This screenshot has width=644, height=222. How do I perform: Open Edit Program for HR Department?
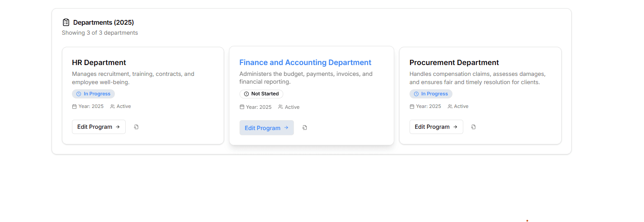pos(98,127)
